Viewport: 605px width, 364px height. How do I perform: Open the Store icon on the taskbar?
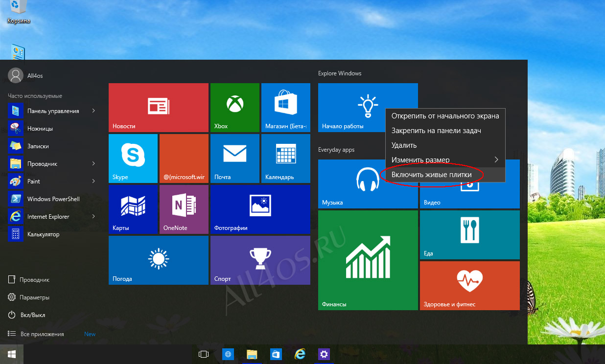coord(276,354)
